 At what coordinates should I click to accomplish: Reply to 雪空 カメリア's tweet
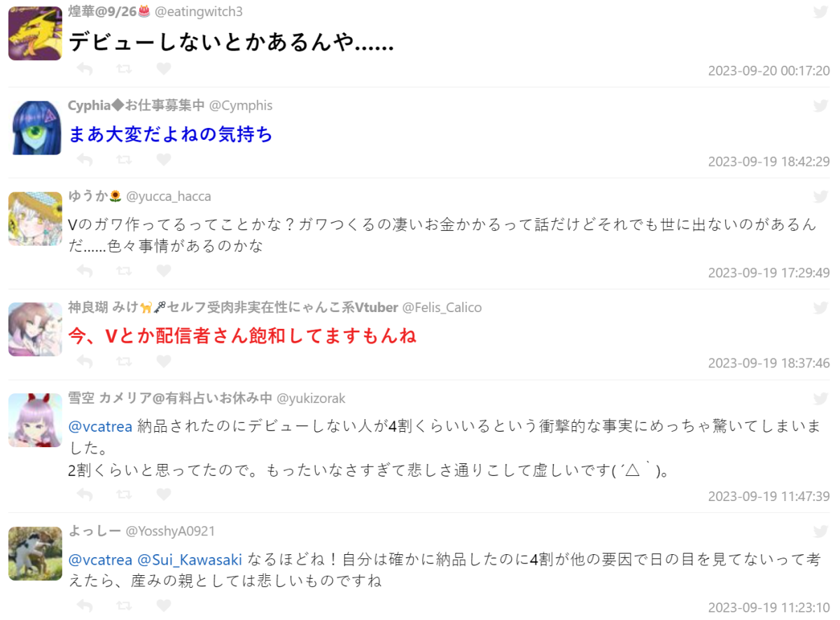(x=85, y=494)
